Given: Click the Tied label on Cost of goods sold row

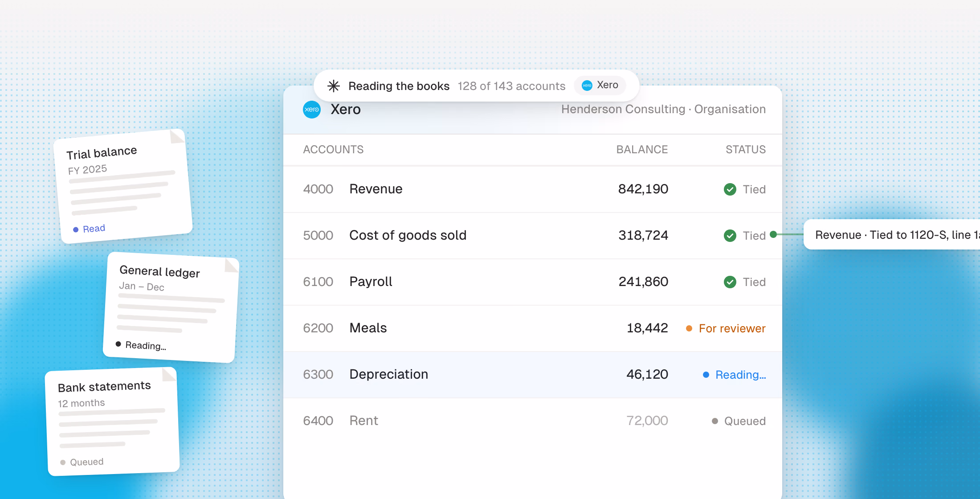Looking at the screenshot, I should pos(754,236).
